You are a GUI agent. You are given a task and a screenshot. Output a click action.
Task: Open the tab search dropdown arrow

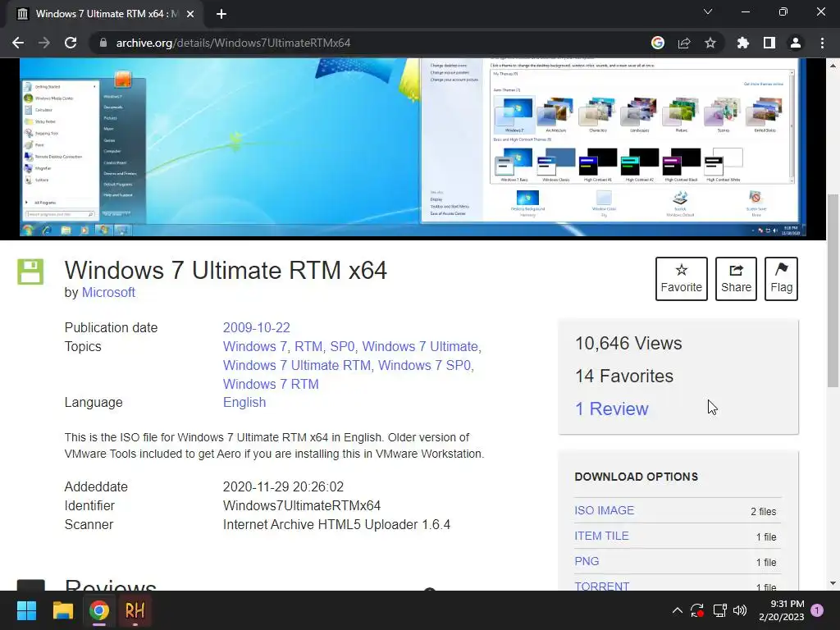coord(708,11)
